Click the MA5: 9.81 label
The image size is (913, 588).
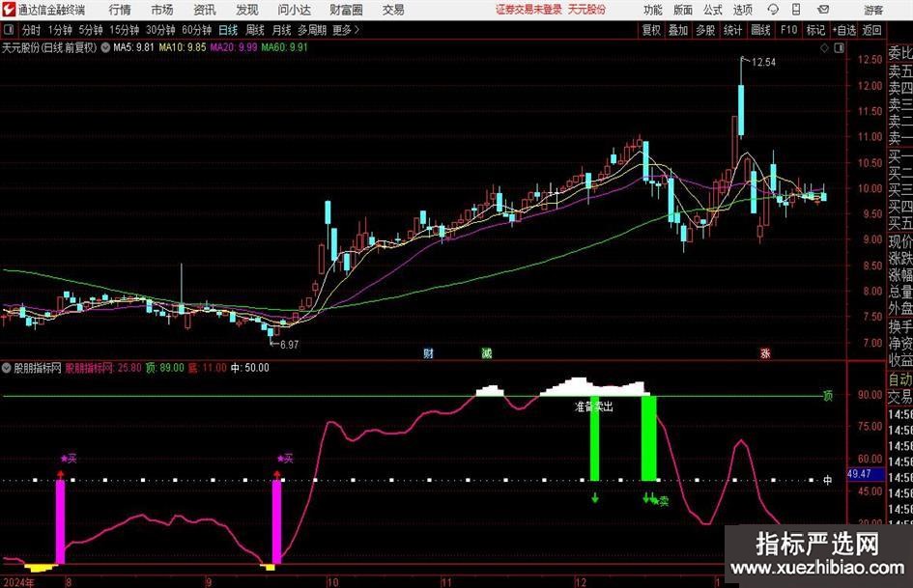(x=133, y=47)
